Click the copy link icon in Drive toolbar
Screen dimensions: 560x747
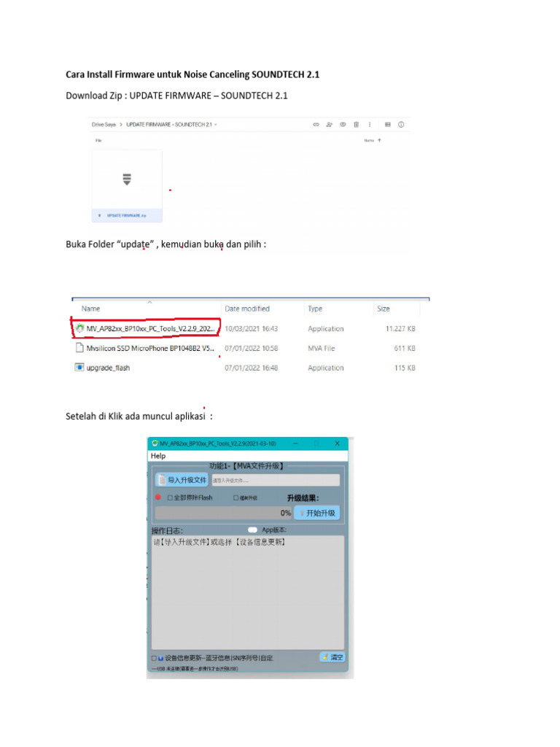pos(316,124)
